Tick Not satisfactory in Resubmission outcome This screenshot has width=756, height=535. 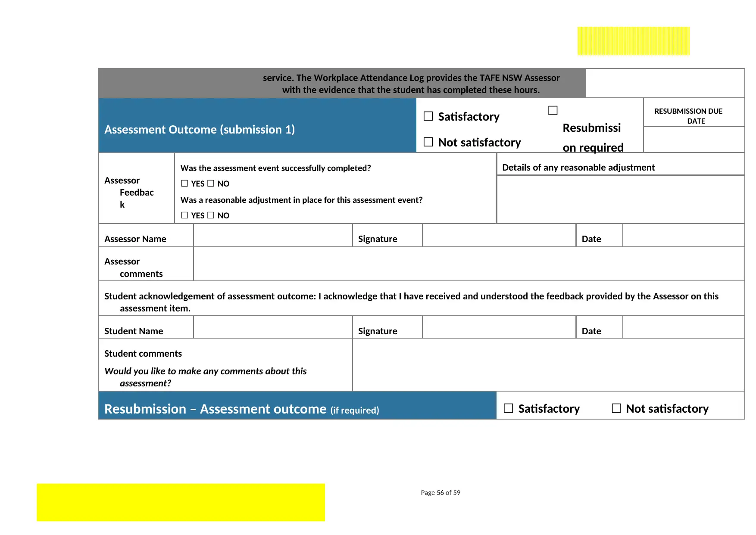click(x=616, y=408)
